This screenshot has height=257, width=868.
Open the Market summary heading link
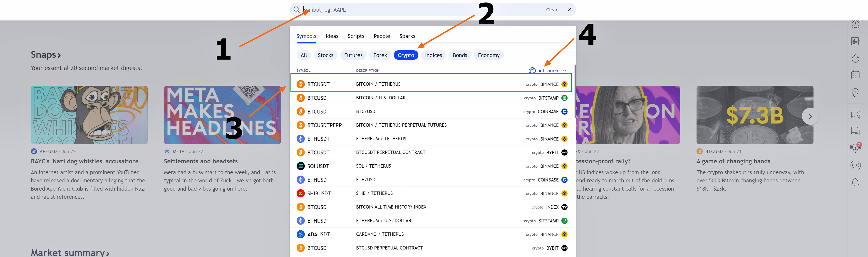(70, 253)
